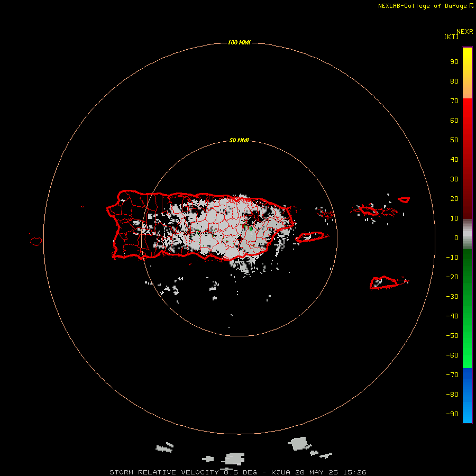Select the 0 value on velocity scale
Image resolution: width=476 pixels, height=476 pixels.
(456, 238)
